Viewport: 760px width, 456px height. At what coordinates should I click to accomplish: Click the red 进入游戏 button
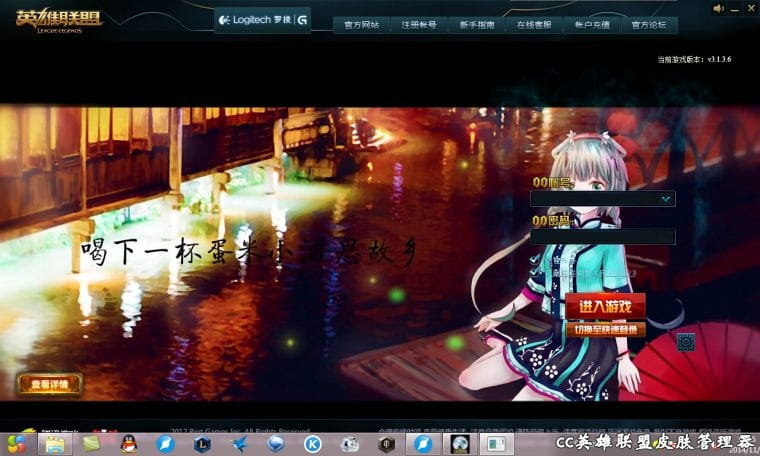pos(605,306)
